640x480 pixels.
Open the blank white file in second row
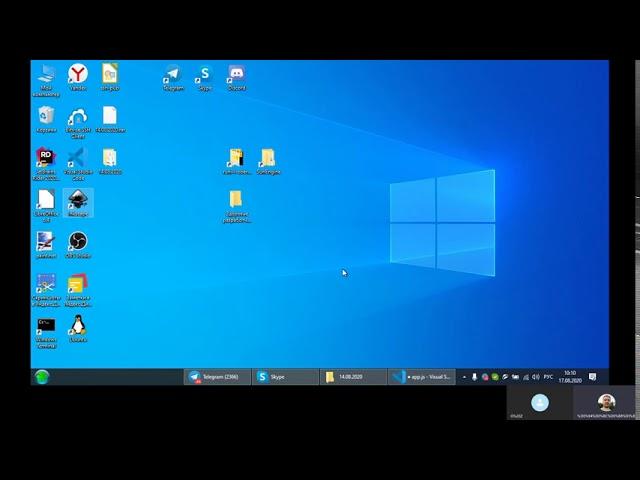click(x=110, y=119)
